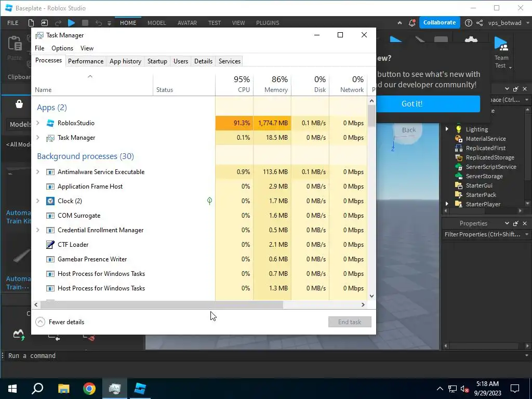532x399 pixels.
Task: Open Roblox Studio PLUGINS ribbon tab
Action: [268, 23]
